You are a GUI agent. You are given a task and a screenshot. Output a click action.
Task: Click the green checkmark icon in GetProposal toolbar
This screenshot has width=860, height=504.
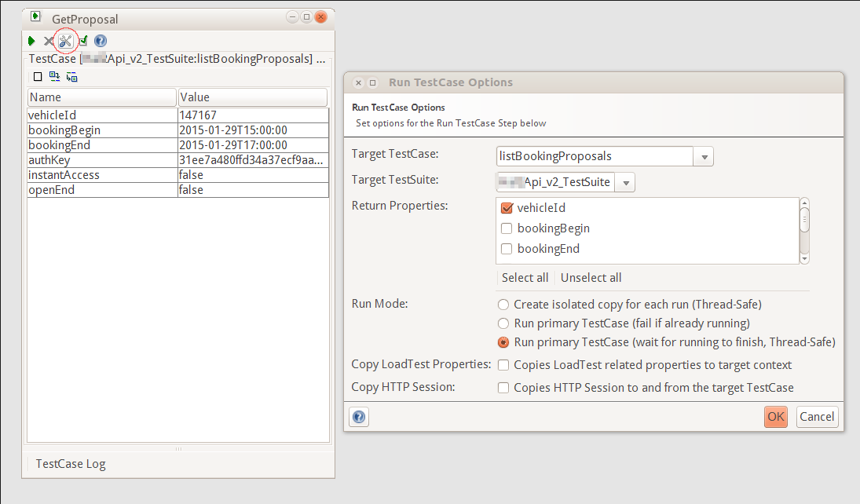[83, 41]
